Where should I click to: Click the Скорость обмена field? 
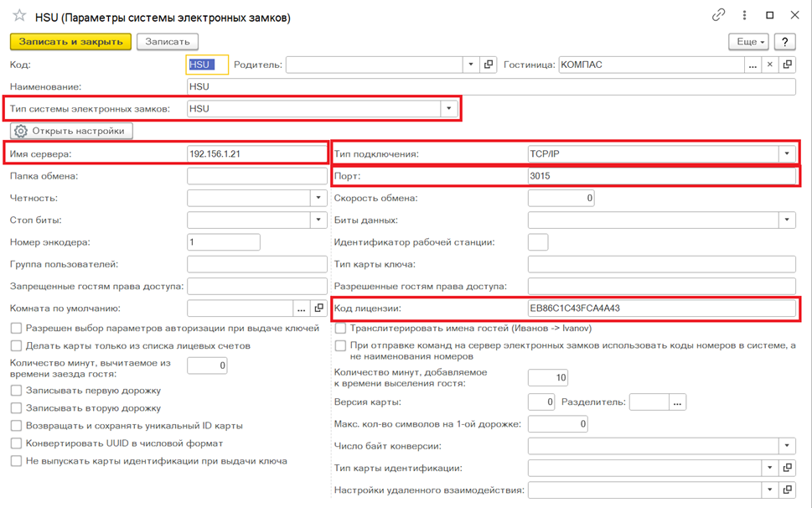pos(561,198)
